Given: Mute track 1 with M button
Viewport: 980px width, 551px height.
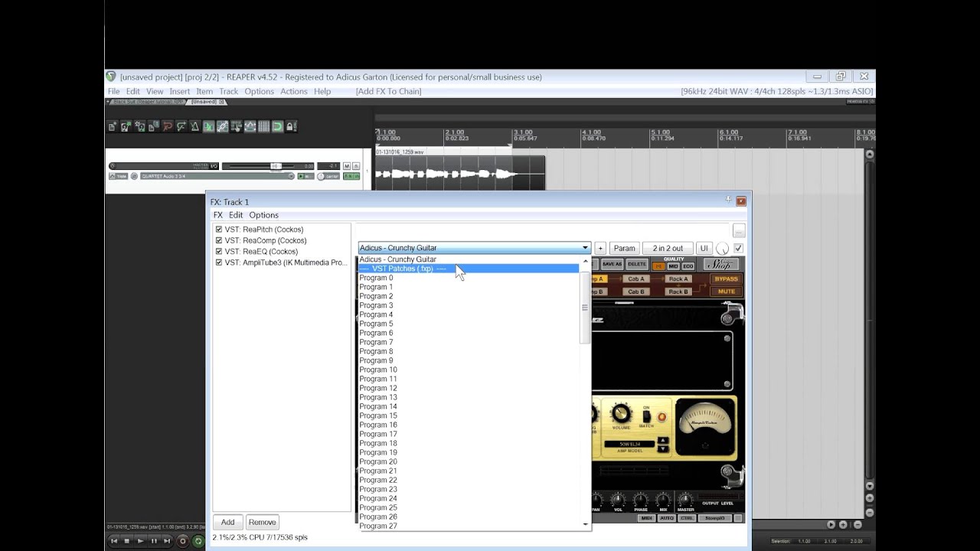Looking at the screenshot, I should 347,165.
